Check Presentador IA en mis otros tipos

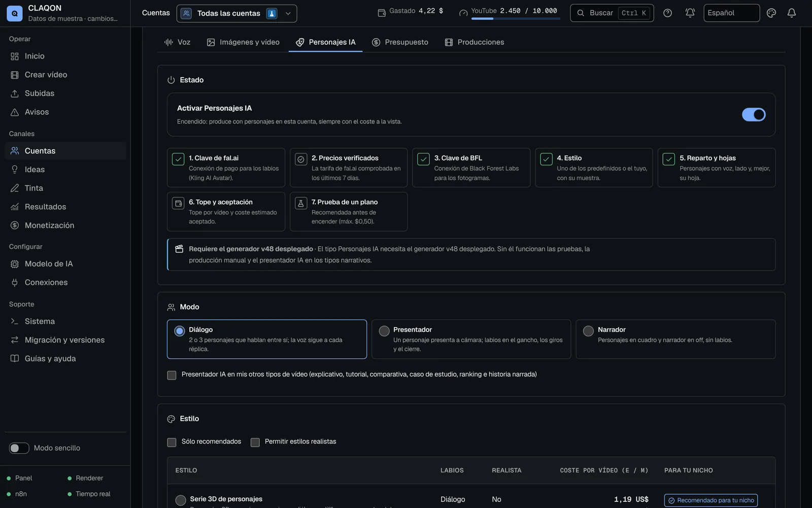click(172, 375)
